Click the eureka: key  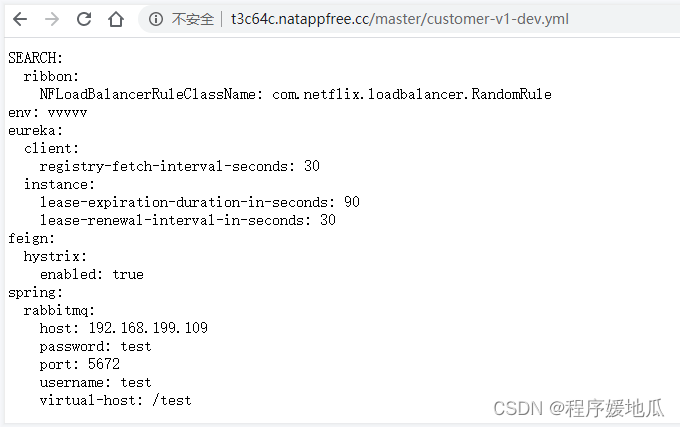point(36,130)
